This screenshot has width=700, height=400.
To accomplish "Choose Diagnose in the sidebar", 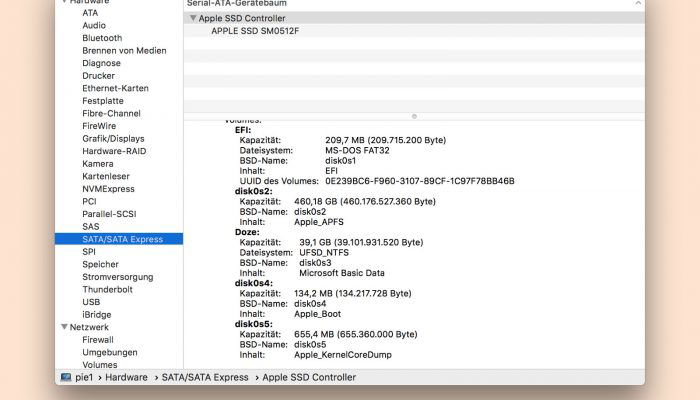I will click(101, 63).
